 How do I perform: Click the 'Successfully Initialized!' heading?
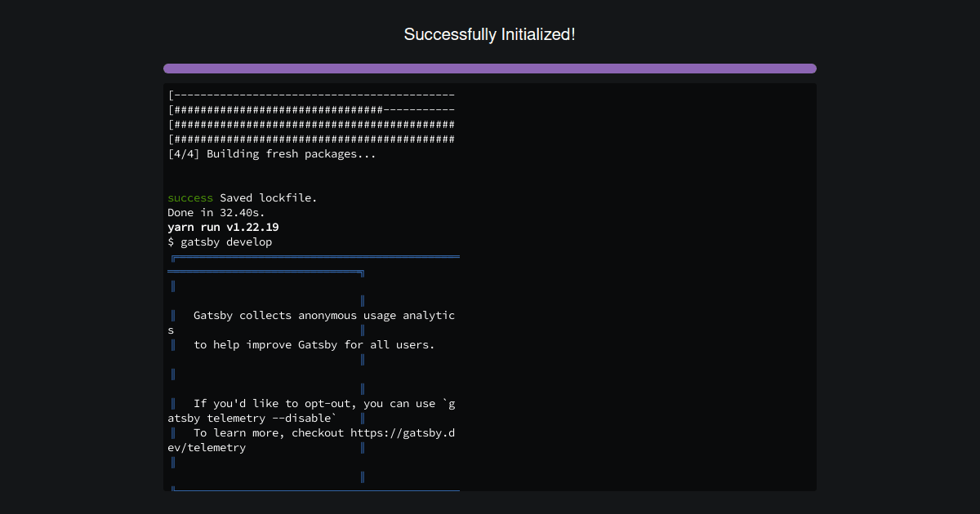[x=489, y=34]
